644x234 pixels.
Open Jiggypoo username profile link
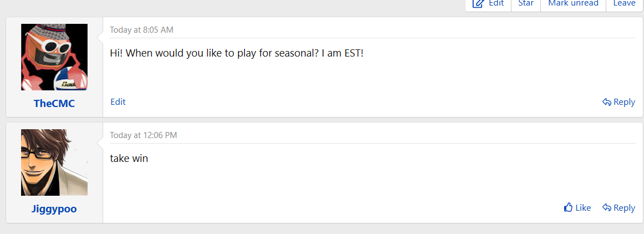(54, 209)
